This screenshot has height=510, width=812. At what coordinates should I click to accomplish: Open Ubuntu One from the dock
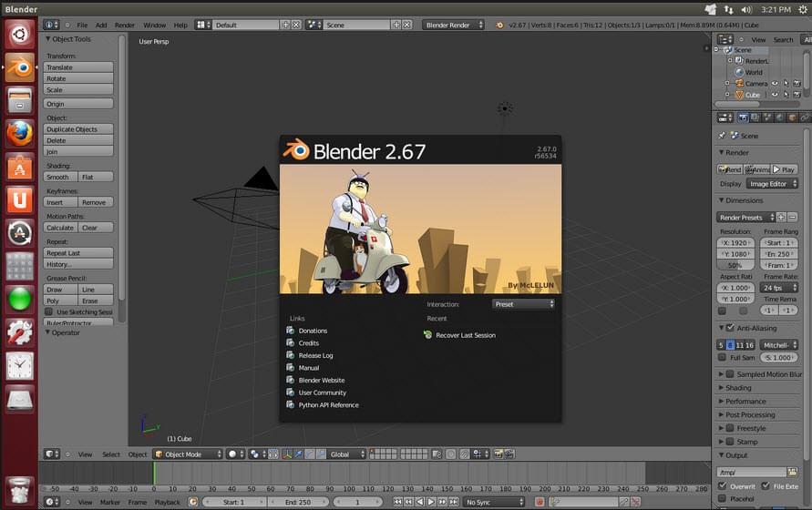[20, 199]
